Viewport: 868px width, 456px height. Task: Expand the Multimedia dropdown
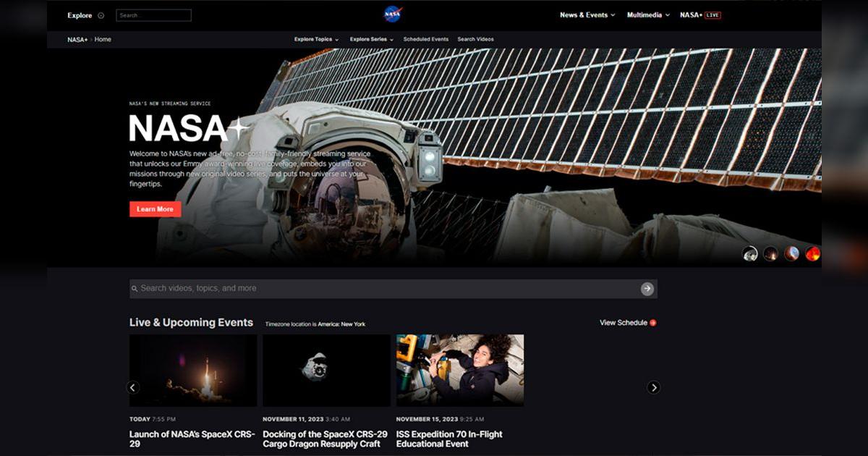pos(649,14)
